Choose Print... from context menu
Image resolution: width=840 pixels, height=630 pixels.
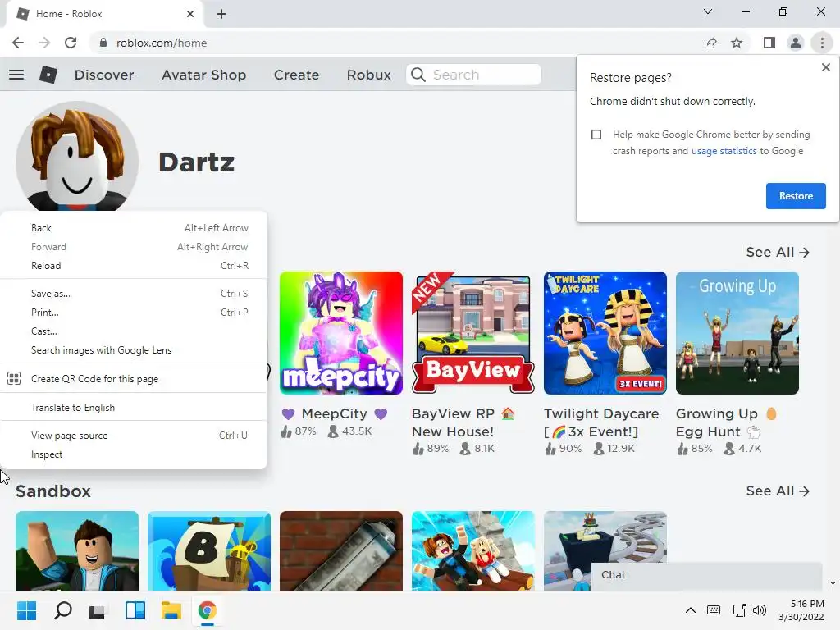[x=134, y=313]
